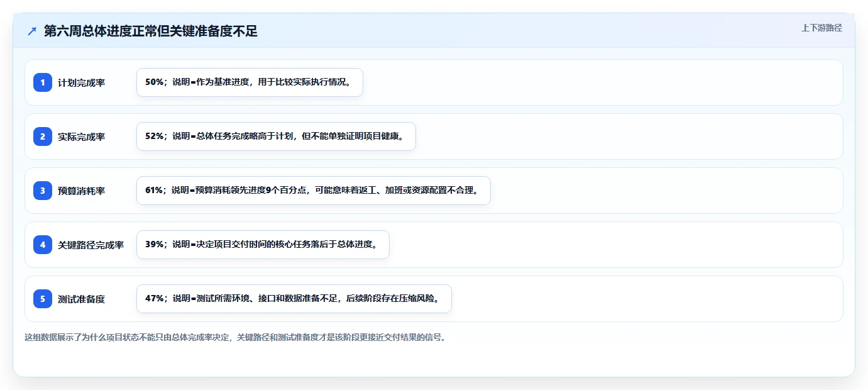The width and height of the screenshot is (868, 390).
Task: Open the 47% test readiness description box
Action: [294, 299]
